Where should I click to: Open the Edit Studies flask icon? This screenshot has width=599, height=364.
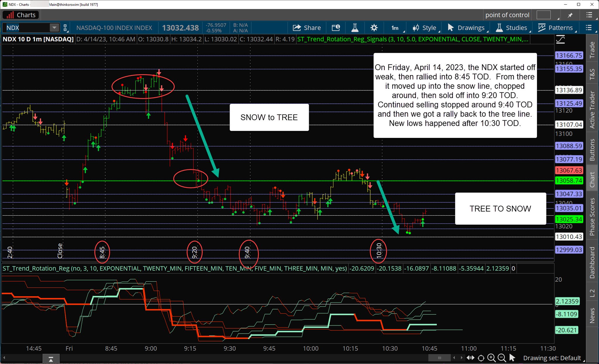pyautogui.click(x=355, y=28)
